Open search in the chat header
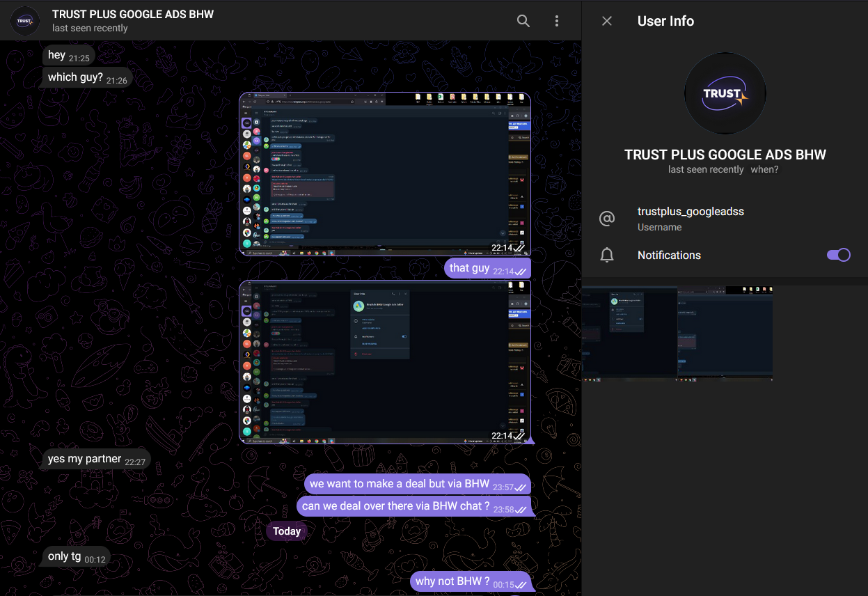 (x=523, y=21)
